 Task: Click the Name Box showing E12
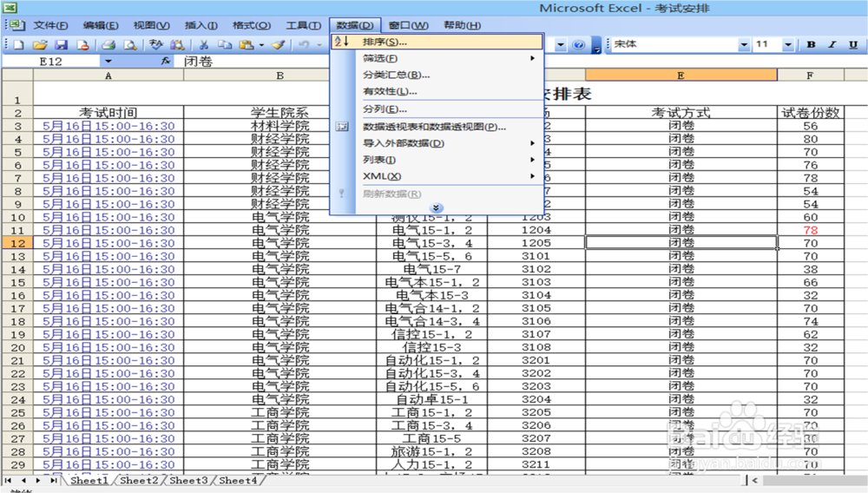tap(51, 61)
